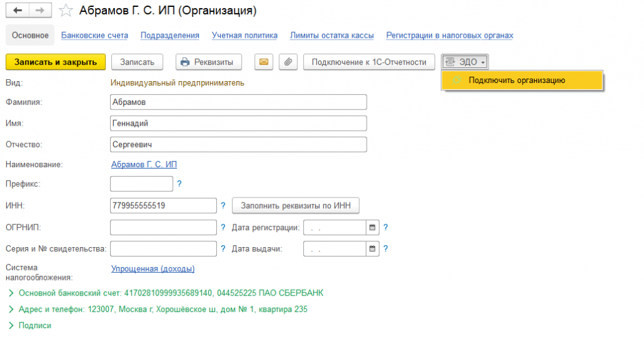
Task: Switch to Банковские счета tab
Action: pos(94,35)
